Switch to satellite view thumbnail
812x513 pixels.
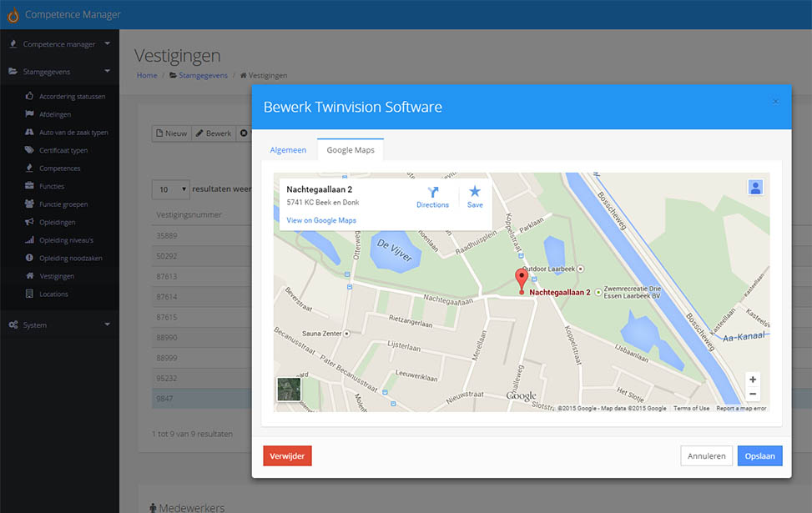[x=289, y=390]
